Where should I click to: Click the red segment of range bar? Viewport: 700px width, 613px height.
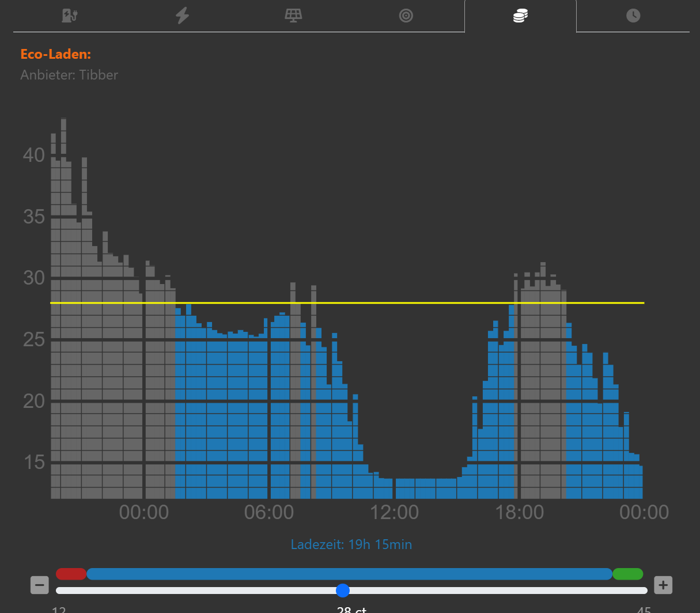click(x=71, y=574)
